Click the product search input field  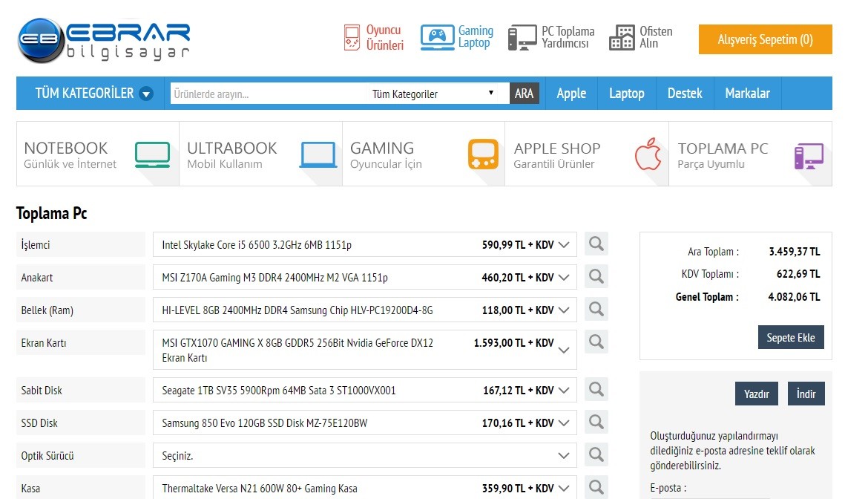(x=267, y=94)
